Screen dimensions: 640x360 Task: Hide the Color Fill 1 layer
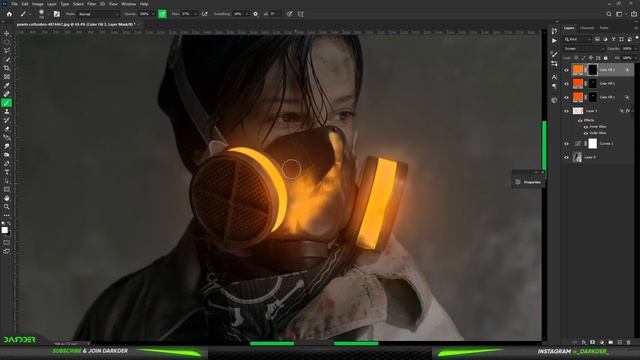point(566,97)
